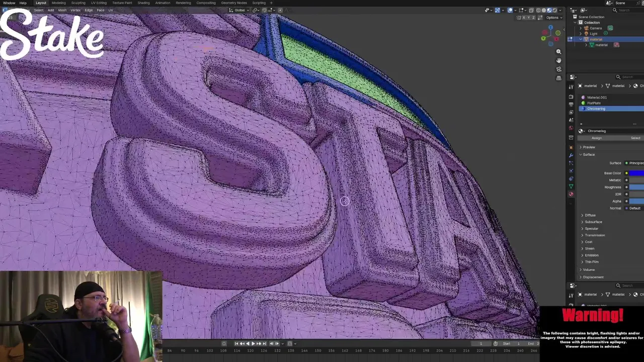This screenshot has width=644, height=362.
Task: Expand the Light item in outliner
Action: [580, 34]
